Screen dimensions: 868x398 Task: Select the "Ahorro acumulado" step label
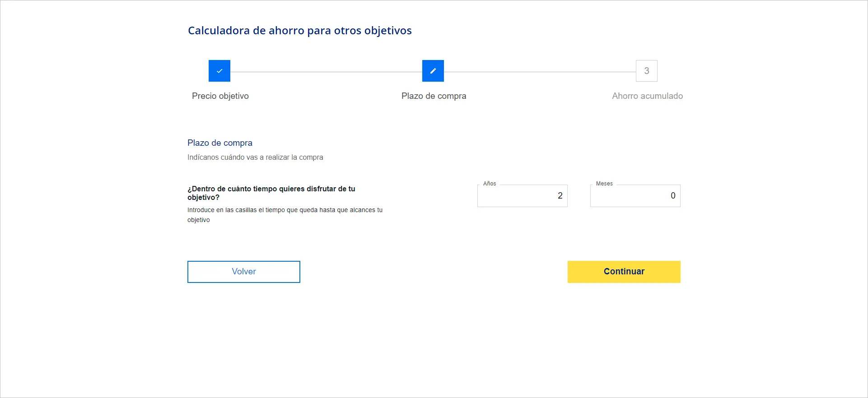pos(647,96)
